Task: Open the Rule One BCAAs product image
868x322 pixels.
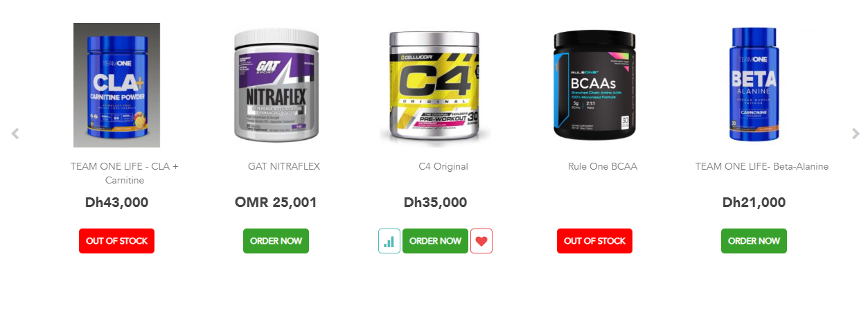Action: [x=594, y=85]
